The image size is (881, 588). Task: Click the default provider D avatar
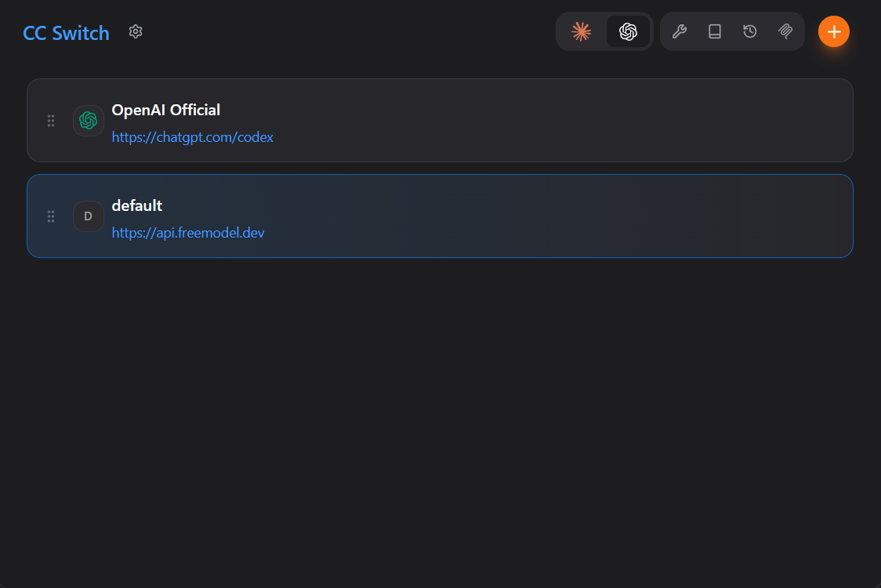pyautogui.click(x=89, y=216)
